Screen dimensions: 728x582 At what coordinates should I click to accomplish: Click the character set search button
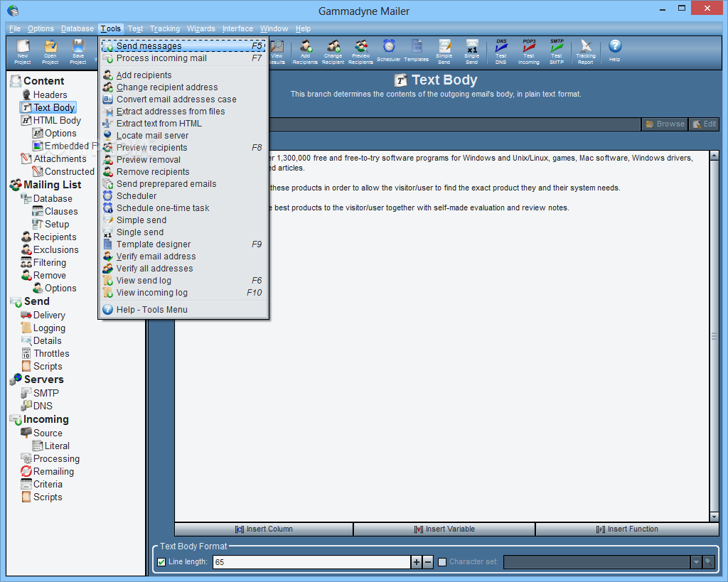[709, 562]
